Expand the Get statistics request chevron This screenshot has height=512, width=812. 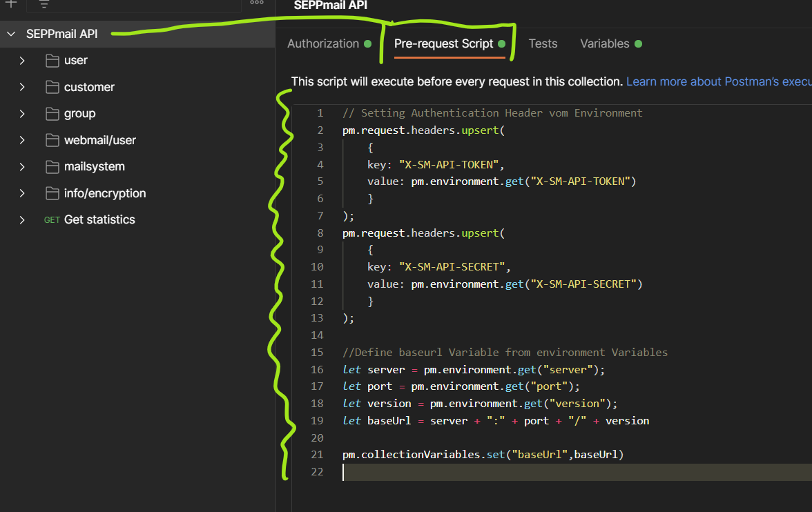(22, 220)
